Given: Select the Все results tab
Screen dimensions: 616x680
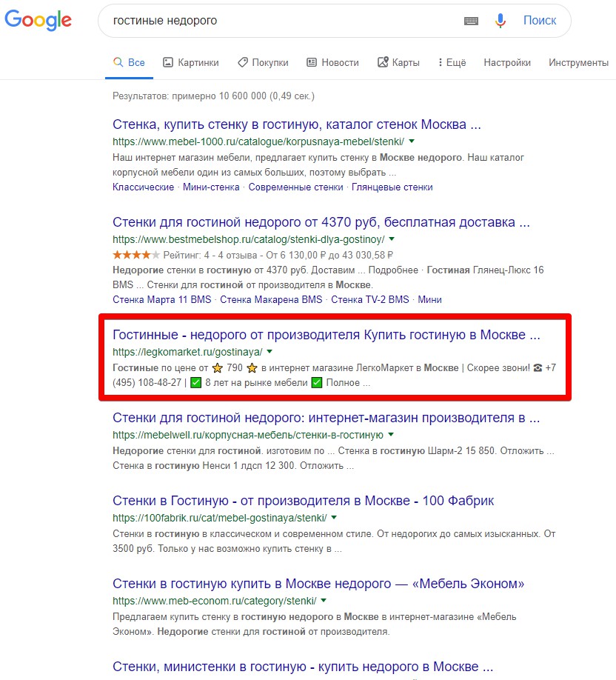Looking at the screenshot, I should (x=129, y=62).
